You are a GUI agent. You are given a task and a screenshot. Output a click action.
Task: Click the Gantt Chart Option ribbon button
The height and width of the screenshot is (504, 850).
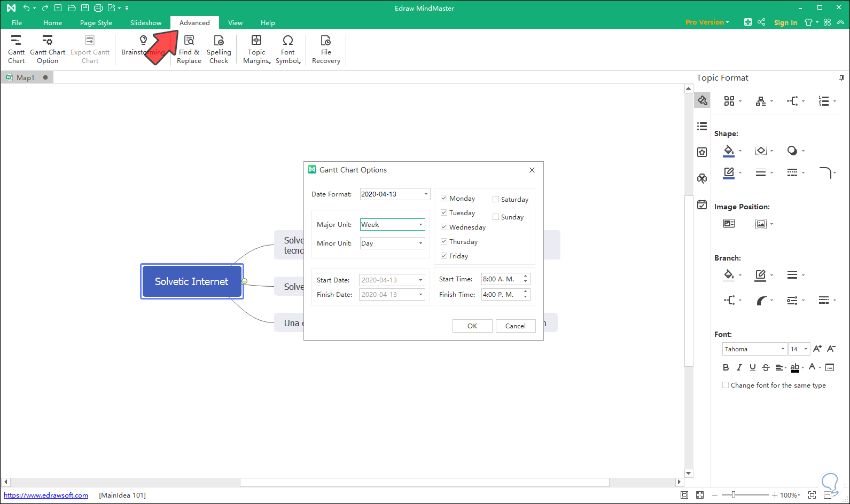48,49
